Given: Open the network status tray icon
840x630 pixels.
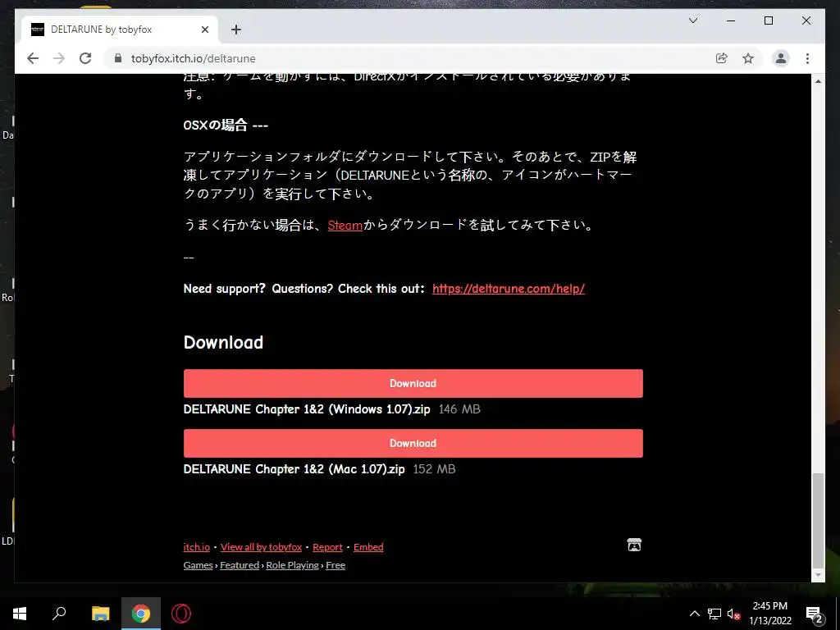Looking at the screenshot, I should pos(714,614).
